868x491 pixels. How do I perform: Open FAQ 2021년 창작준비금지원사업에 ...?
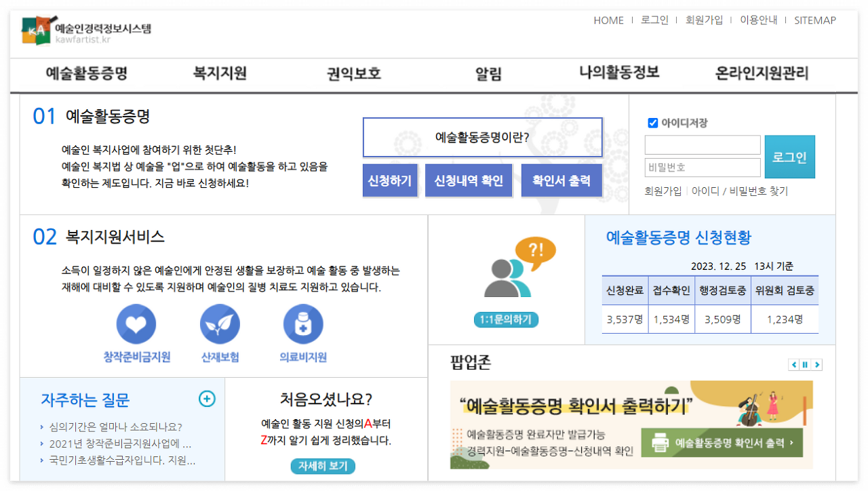click(120, 444)
